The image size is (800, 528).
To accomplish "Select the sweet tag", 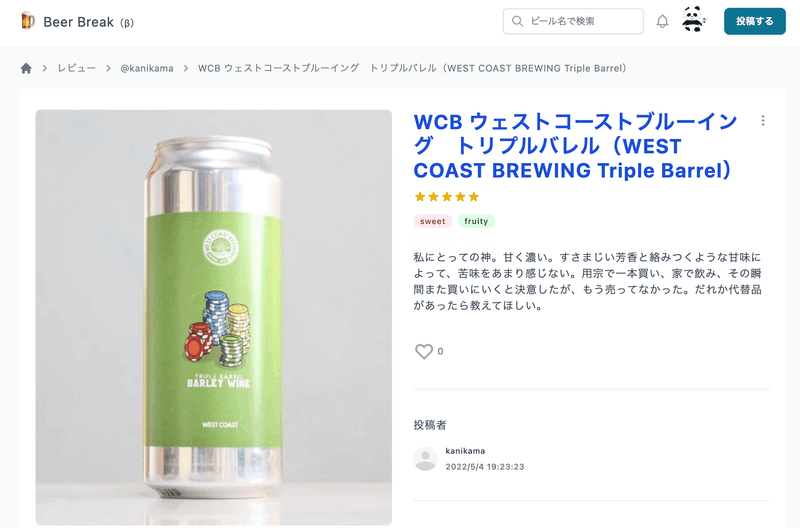I will tap(433, 221).
